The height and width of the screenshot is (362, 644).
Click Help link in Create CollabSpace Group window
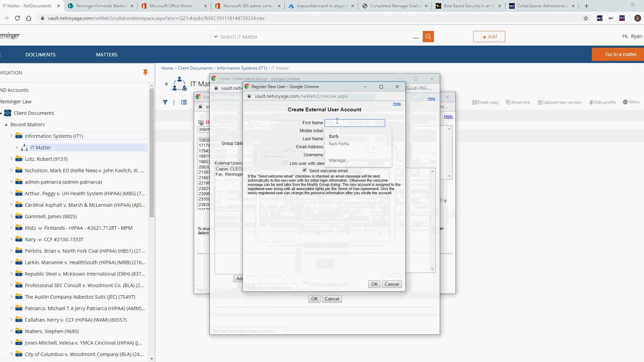point(431,99)
